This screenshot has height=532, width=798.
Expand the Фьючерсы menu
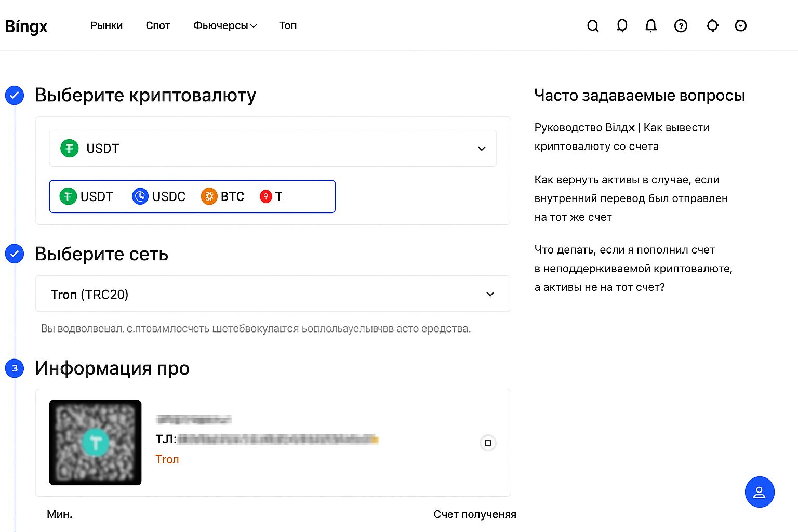pyautogui.click(x=225, y=25)
